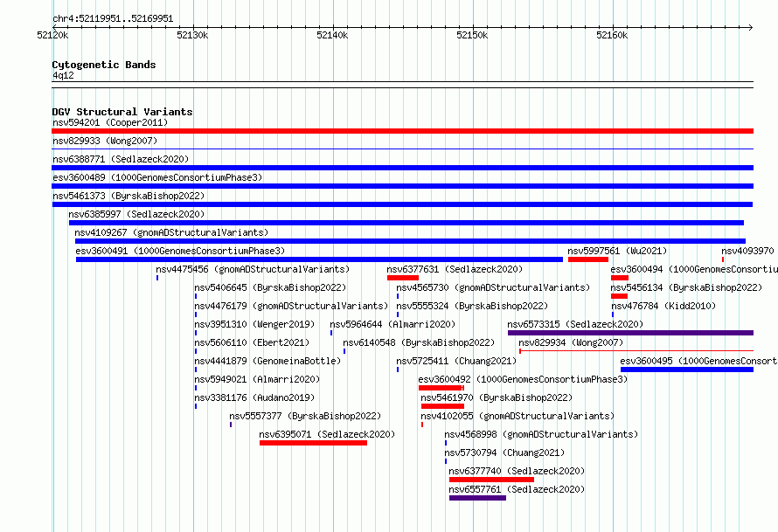Click the 52140k ruler position label

coord(332,35)
